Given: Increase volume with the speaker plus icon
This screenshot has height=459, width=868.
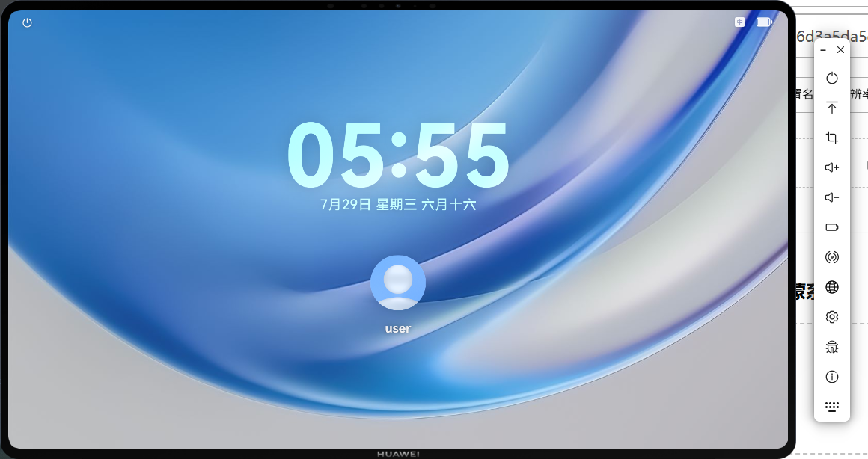Looking at the screenshot, I should coord(832,167).
